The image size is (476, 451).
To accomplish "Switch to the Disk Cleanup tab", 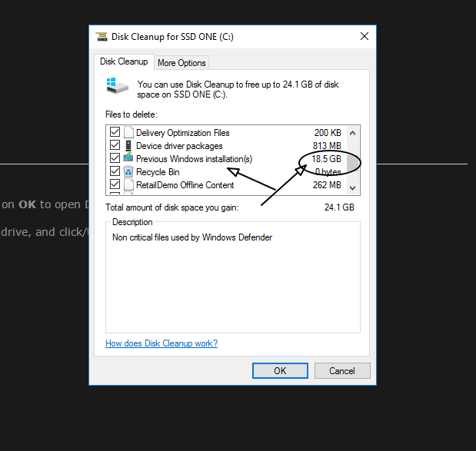I will pos(124,61).
